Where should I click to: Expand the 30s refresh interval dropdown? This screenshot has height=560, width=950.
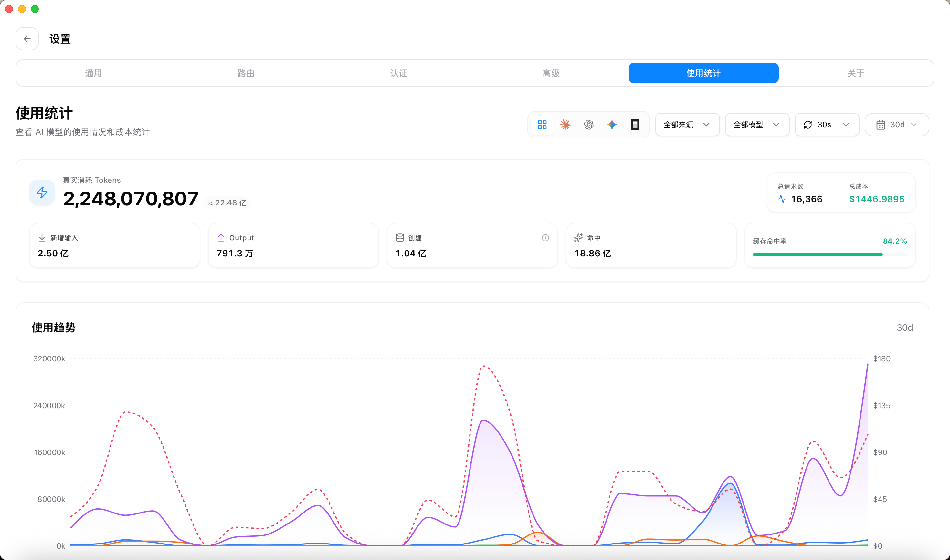click(x=827, y=125)
